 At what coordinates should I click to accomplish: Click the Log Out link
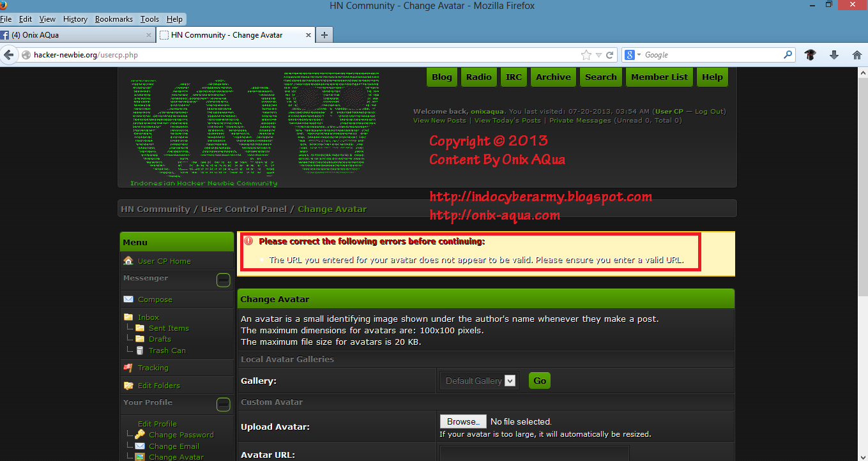pyautogui.click(x=709, y=111)
